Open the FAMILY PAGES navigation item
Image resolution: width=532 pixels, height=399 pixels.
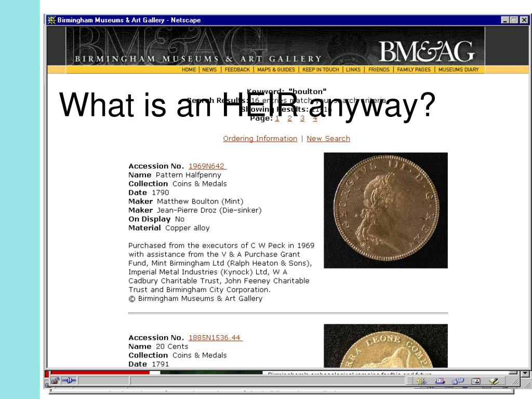click(414, 70)
